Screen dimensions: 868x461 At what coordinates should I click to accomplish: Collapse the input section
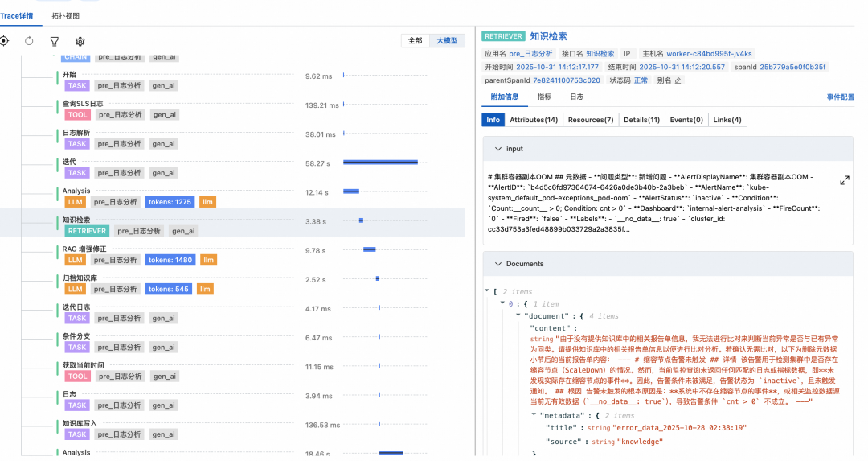(x=497, y=149)
